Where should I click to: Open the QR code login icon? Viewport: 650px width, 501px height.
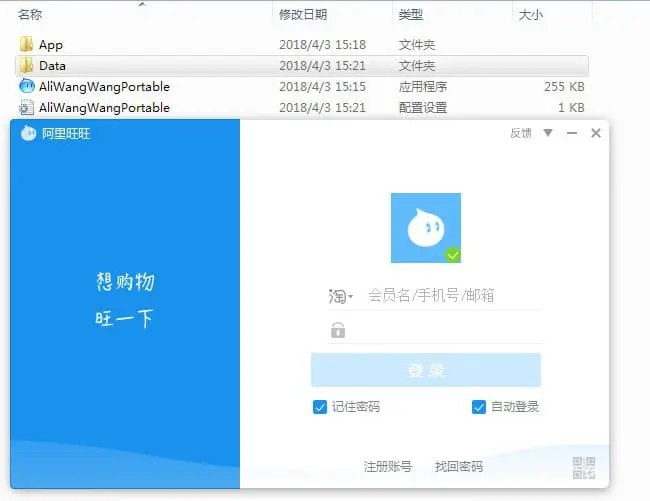584,468
